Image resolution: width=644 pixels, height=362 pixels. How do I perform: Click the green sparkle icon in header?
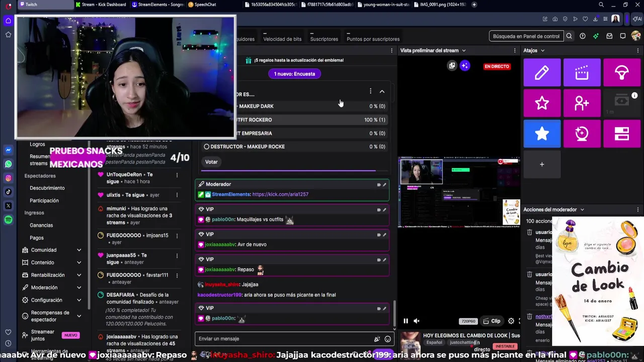(596, 36)
